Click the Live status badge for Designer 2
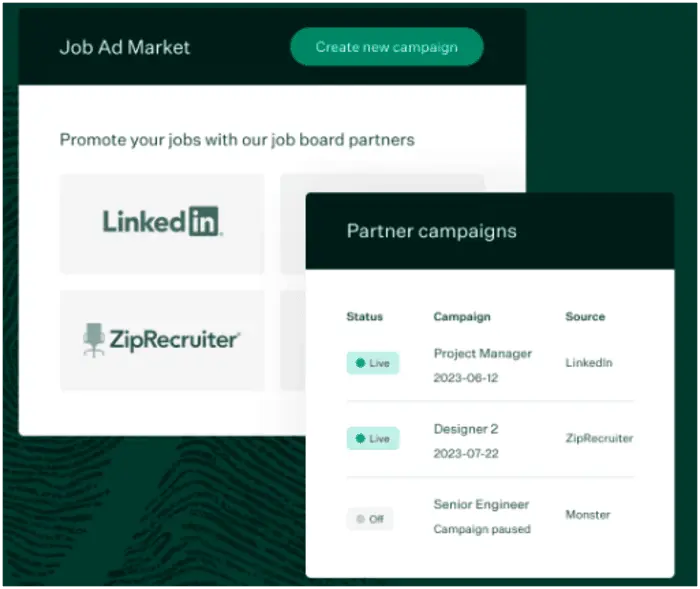 [372, 438]
